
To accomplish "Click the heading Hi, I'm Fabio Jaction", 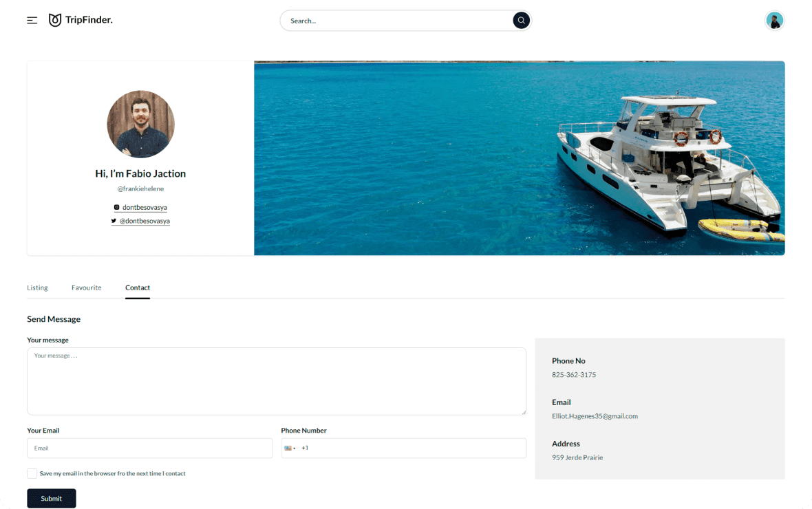I will tap(140, 173).
